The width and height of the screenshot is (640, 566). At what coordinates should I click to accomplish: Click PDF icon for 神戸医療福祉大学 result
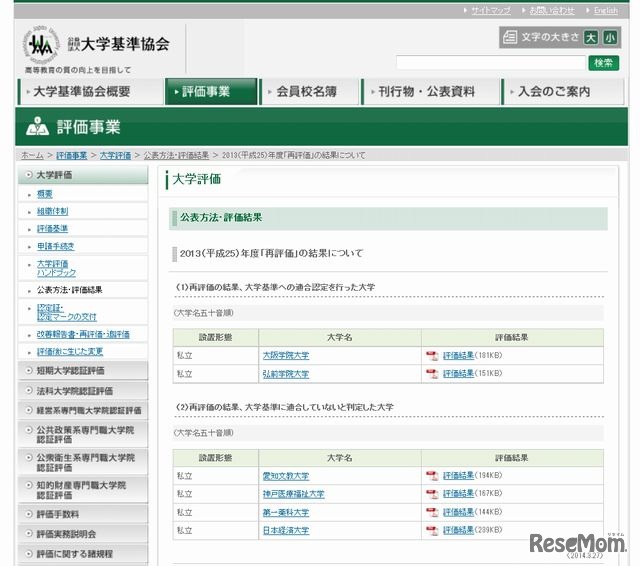coord(432,494)
